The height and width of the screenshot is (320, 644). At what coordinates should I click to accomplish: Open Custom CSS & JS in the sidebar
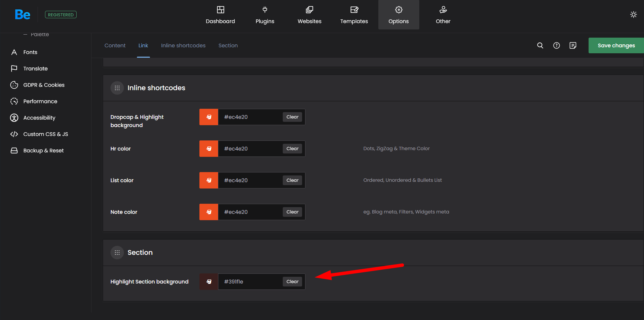46,134
